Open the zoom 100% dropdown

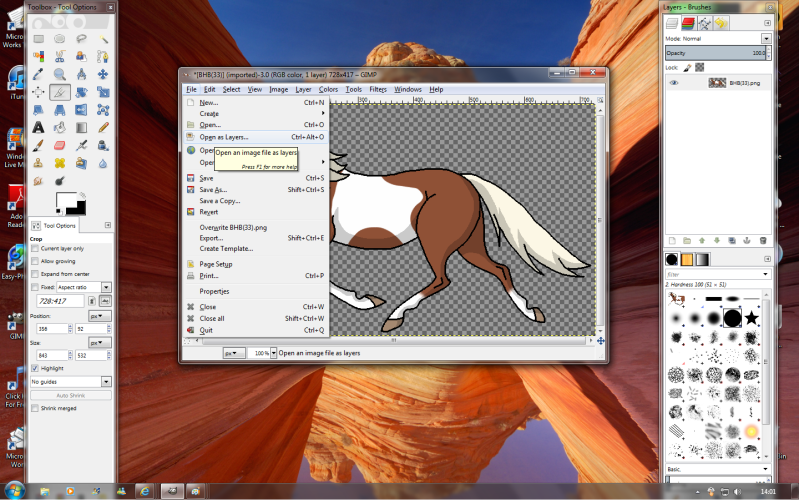point(273,353)
